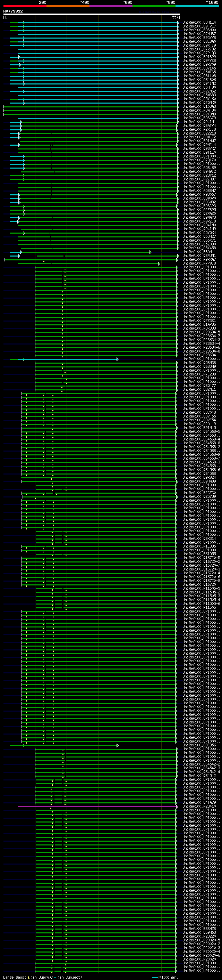
Task: Open hit UniRef100_O81108
Action: pos(199,76)
